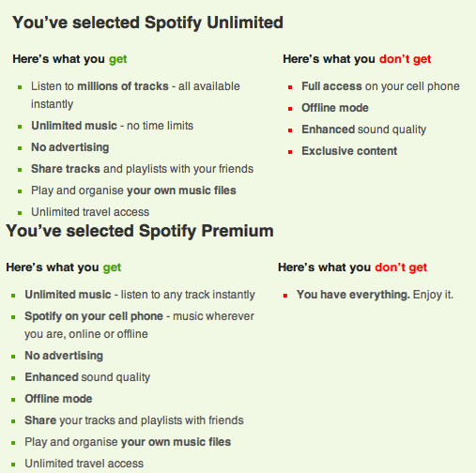
Task: Click the 'Share tracks and playlists with your friends' item
Action: tap(142, 169)
